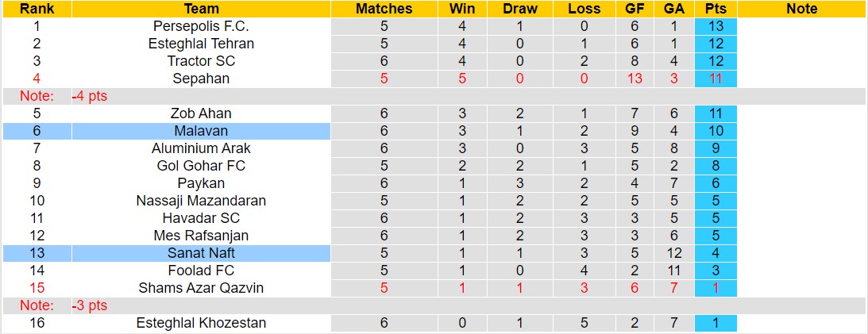The image size is (868, 334).
Task: Open Shams Azar Qazvin team link
Action: (201, 288)
